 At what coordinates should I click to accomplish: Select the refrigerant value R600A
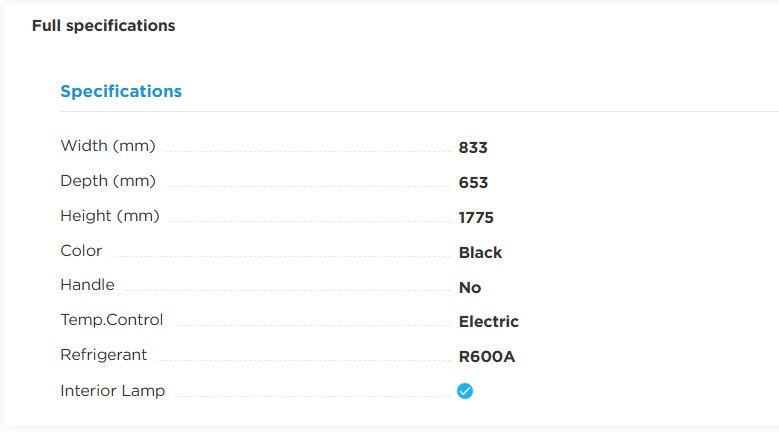[487, 357]
